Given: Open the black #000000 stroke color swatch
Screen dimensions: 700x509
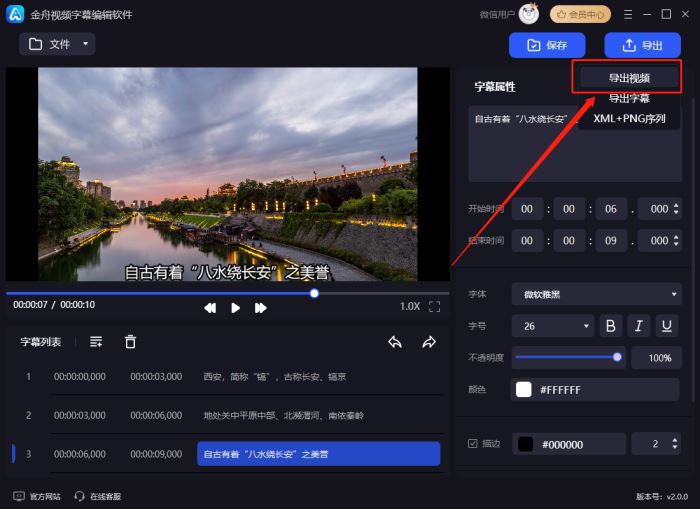Looking at the screenshot, I should point(525,444).
